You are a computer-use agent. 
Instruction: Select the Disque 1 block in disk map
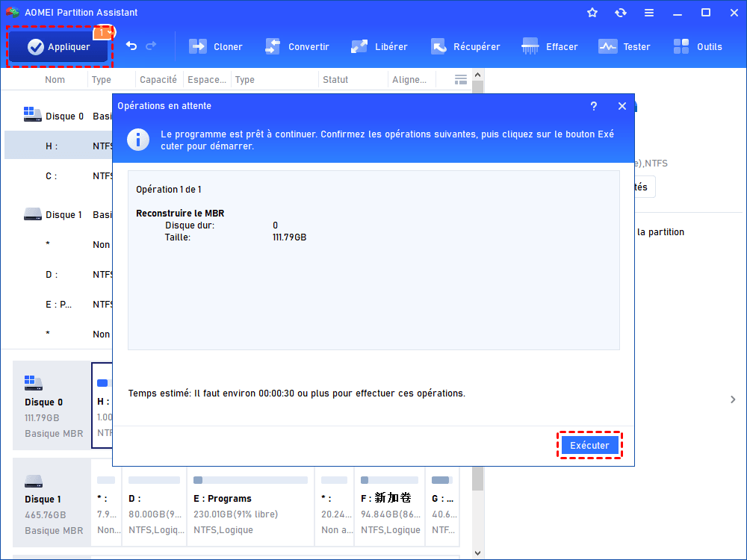(x=52, y=503)
